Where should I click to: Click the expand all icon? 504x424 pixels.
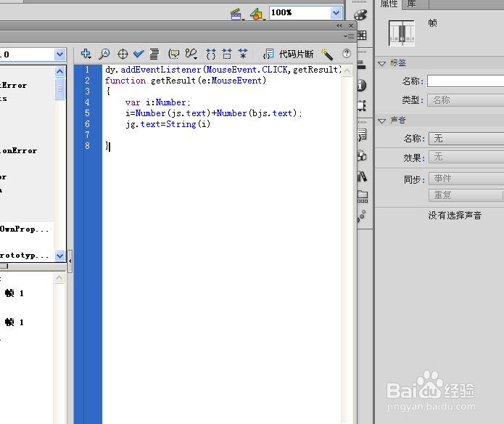(243, 54)
